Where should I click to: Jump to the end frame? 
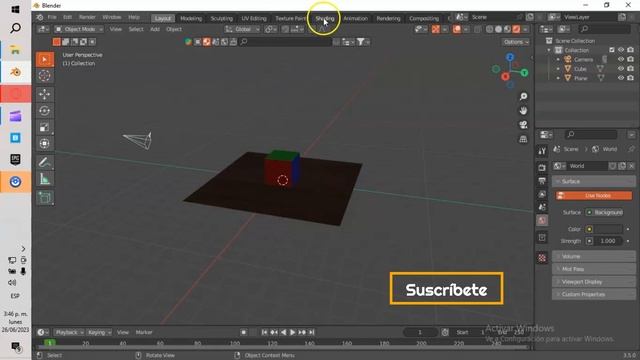pos(311,332)
